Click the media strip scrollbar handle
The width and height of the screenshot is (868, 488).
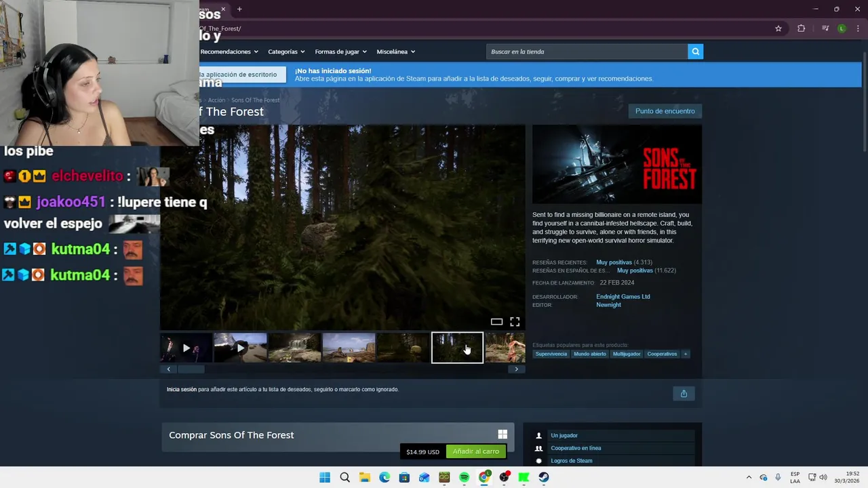191,369
